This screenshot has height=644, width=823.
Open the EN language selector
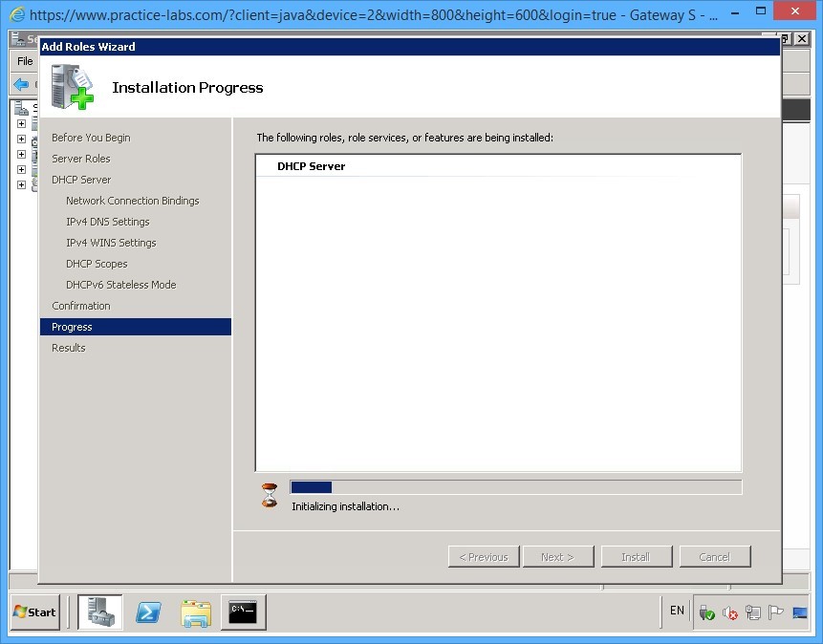click(677, 611)
